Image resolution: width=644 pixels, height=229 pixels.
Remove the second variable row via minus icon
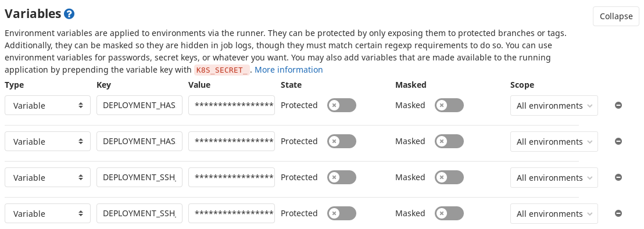(x=618, y=142)
